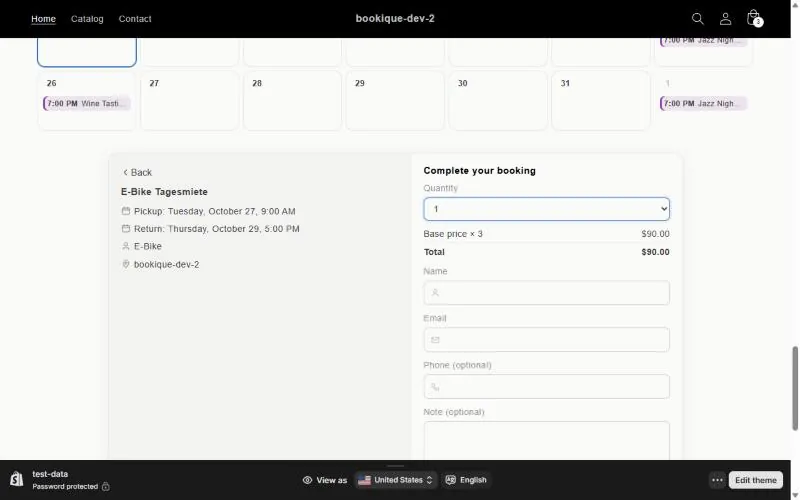Click the location pin icon
The width and height of the screenshot is (800, 500).
tap(126, 264)
